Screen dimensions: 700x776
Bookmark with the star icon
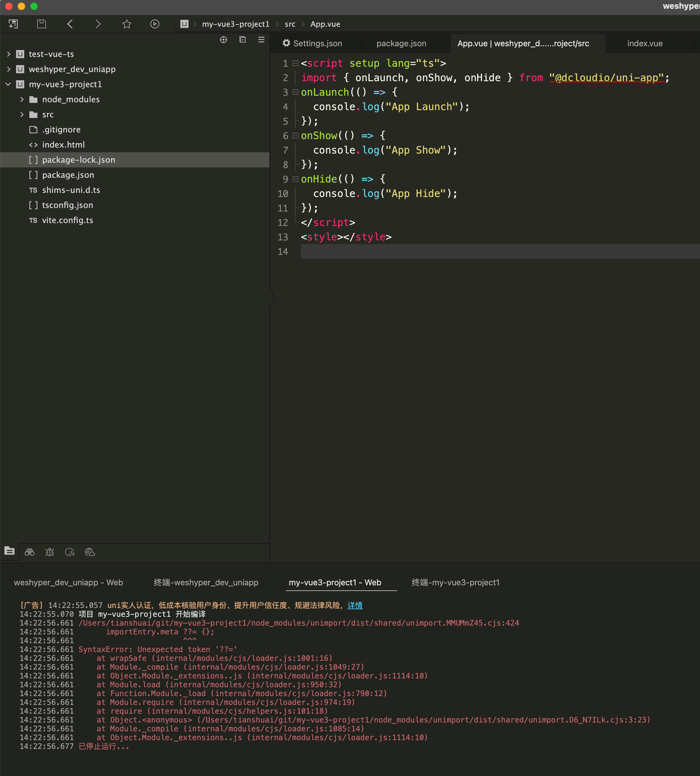click(127, 24)
